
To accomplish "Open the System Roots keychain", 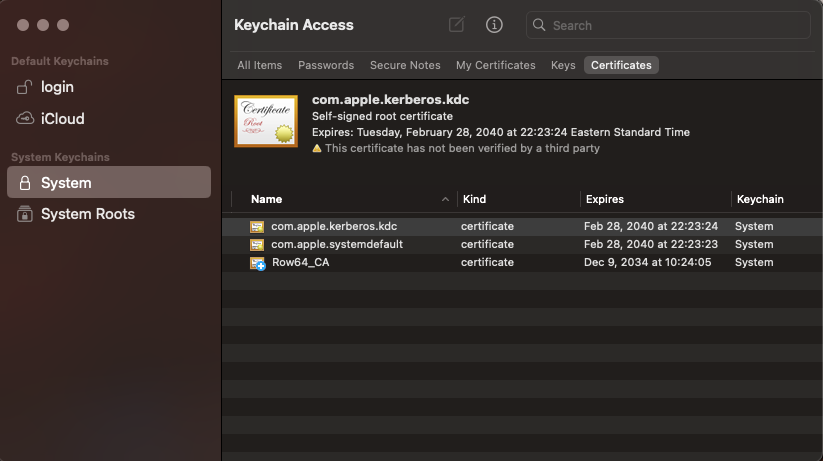I will tap(87, 214).
